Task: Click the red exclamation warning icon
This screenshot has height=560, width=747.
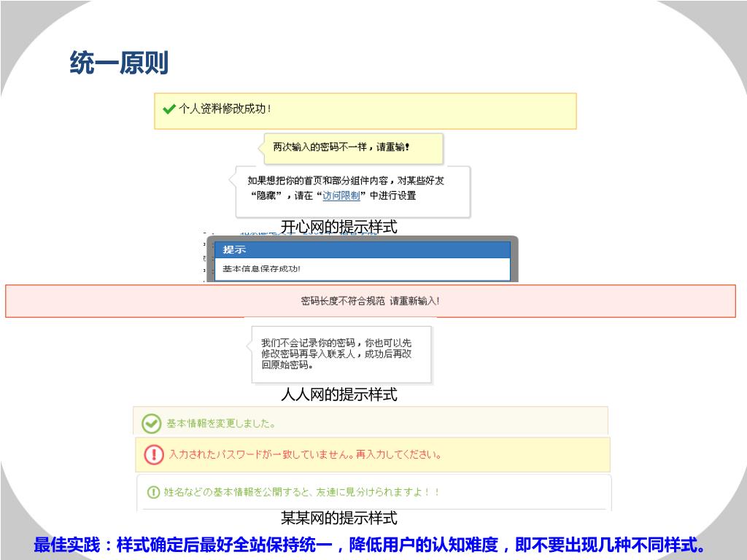Action: click(x=154, y=454)
